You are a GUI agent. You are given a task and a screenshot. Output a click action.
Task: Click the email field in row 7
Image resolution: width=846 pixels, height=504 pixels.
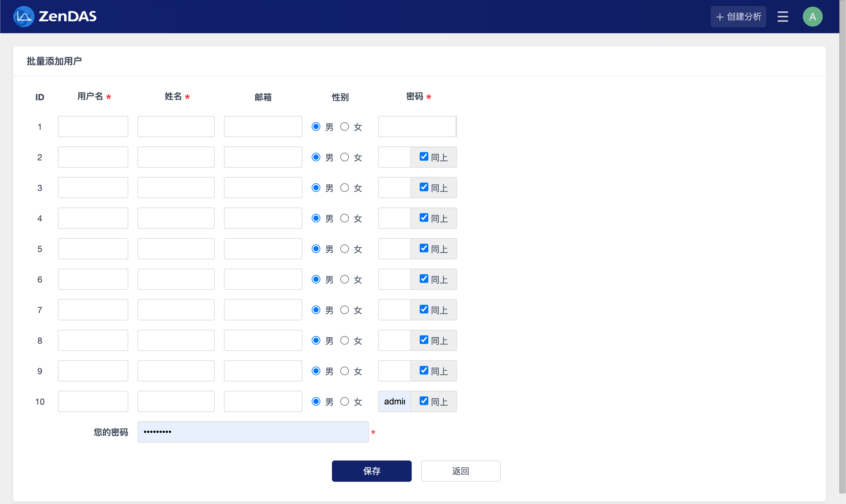tap(263, 310)
